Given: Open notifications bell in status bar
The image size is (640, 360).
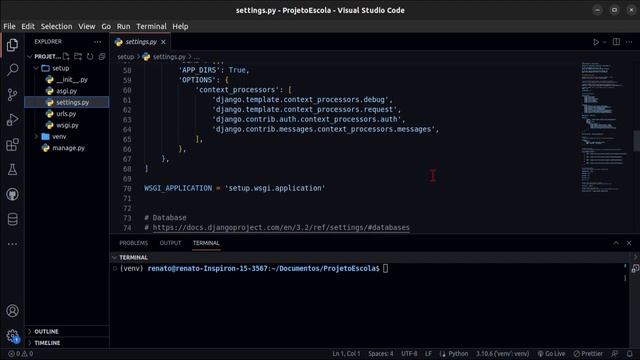Looking at the screenshot, I should click(630, 354).
